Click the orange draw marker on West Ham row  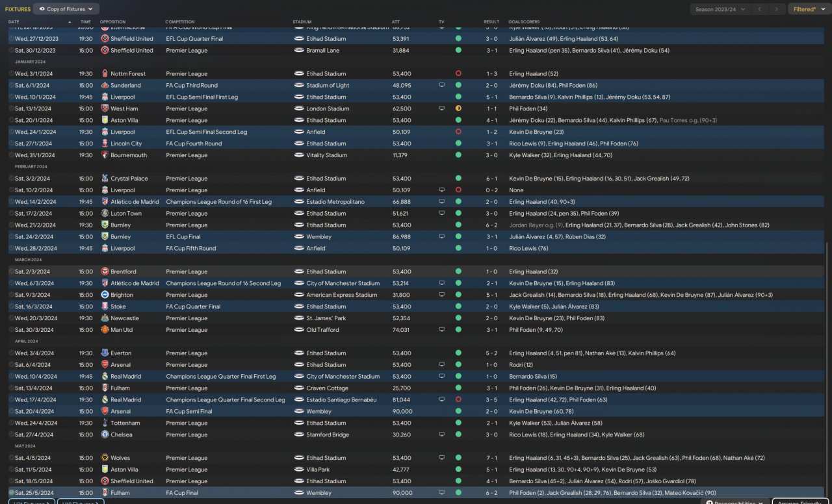(x=458, y=108)
